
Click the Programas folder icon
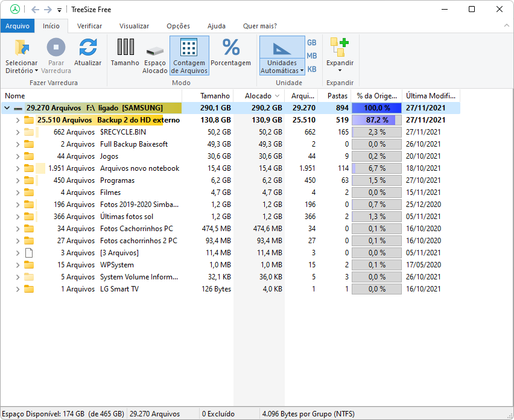tap(29, 180)
